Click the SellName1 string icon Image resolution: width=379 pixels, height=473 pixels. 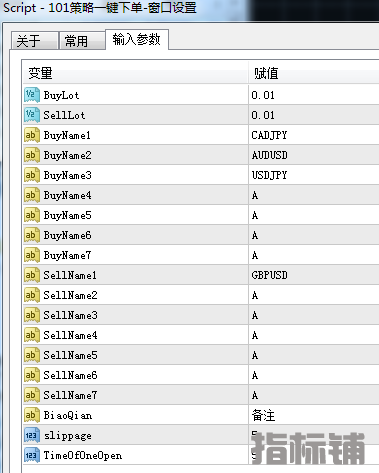pos(32,275)
